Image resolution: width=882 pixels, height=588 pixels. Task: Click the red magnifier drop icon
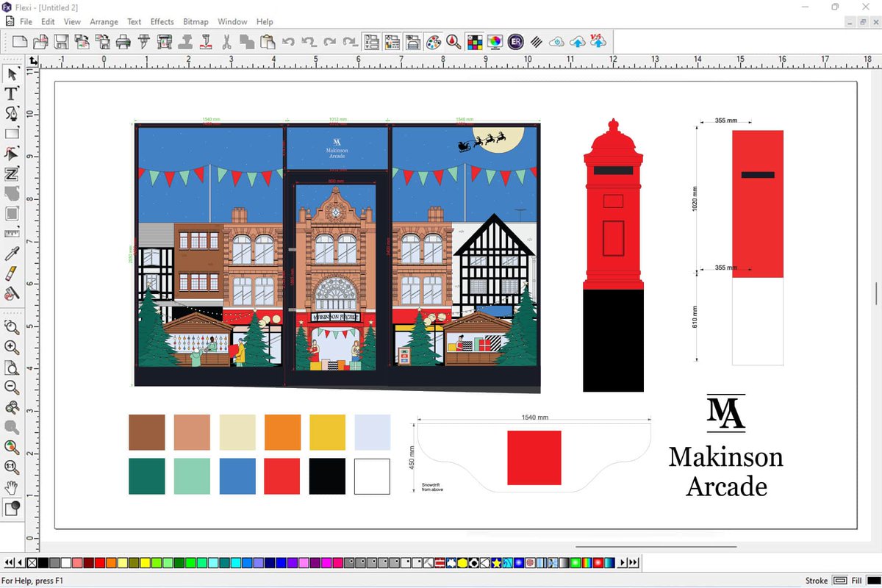click(454, 42)
